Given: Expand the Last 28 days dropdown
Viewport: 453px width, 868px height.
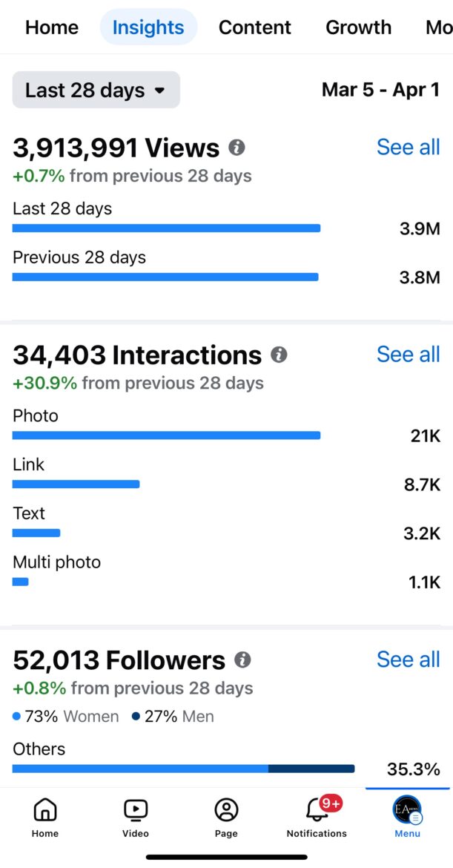Looking at the screenshot, I should click(96, 91).
